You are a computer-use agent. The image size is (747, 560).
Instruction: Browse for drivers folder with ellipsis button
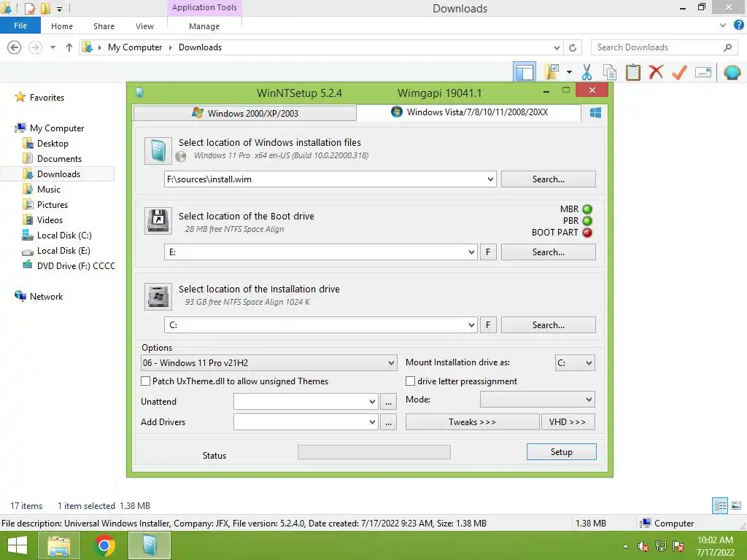(x=388, y=422)
